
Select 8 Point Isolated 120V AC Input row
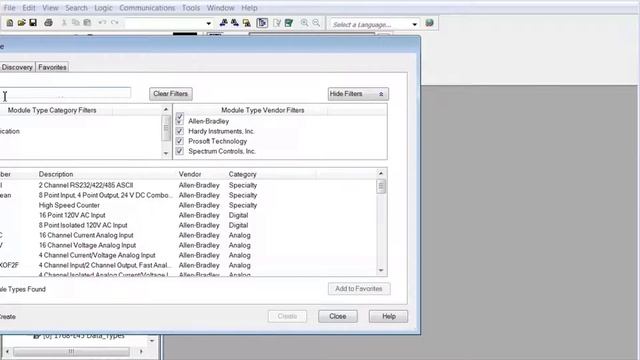(188, 225)
